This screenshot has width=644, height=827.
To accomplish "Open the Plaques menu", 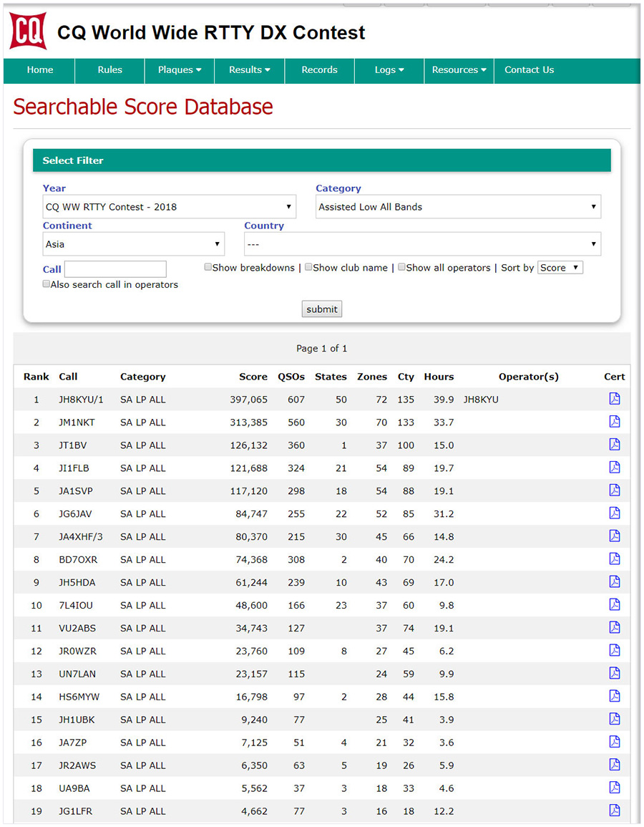I will click(180, 70).
